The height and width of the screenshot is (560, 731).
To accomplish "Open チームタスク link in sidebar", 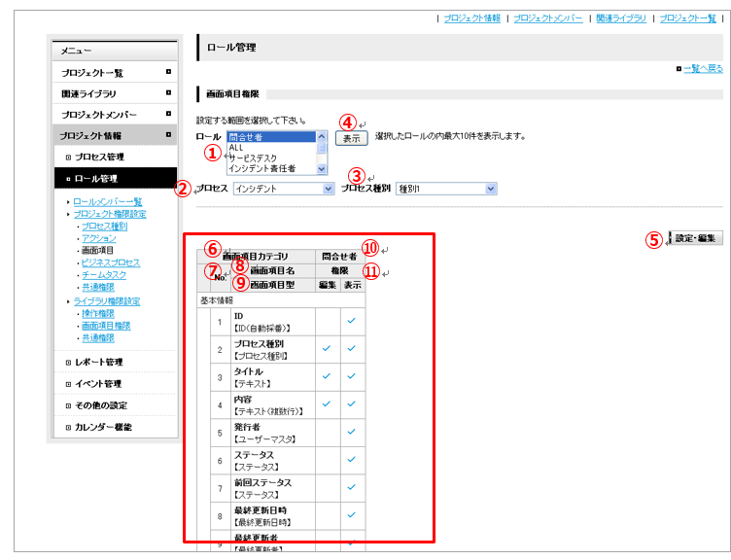I will pos(104,274).
